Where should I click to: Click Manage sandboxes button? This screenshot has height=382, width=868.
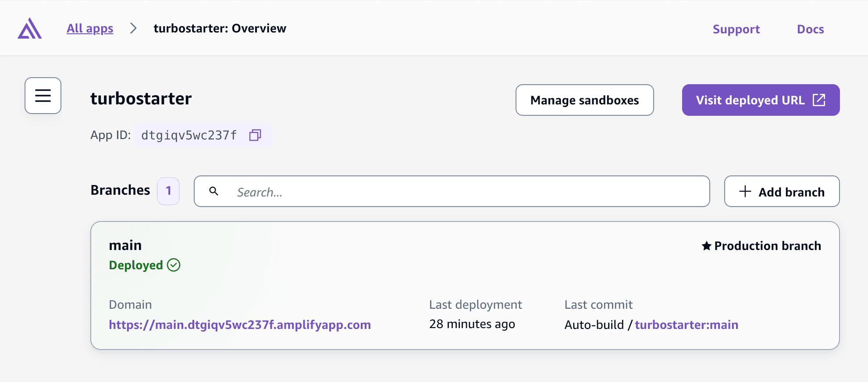pos(584,100)
